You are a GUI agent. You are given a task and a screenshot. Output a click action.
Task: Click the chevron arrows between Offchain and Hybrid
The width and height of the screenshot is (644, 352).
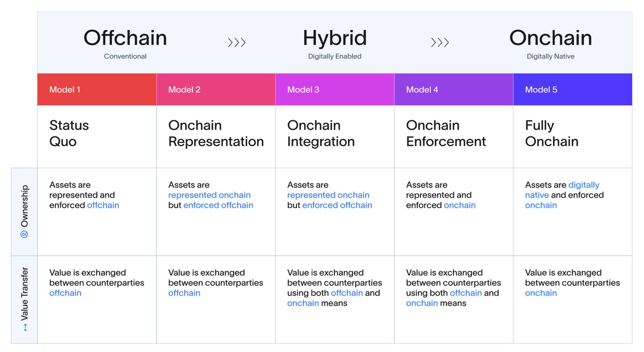click(237, 42)
